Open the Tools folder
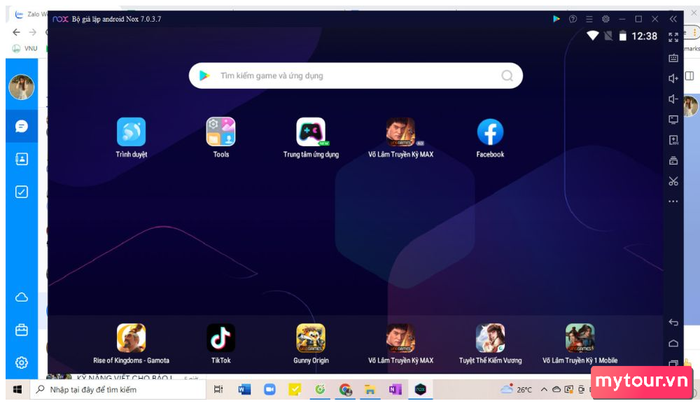 [x=221, y=132]
